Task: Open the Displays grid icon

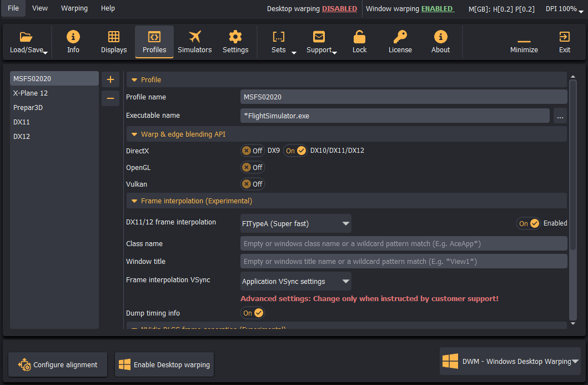Action: [x=114, y=37]
